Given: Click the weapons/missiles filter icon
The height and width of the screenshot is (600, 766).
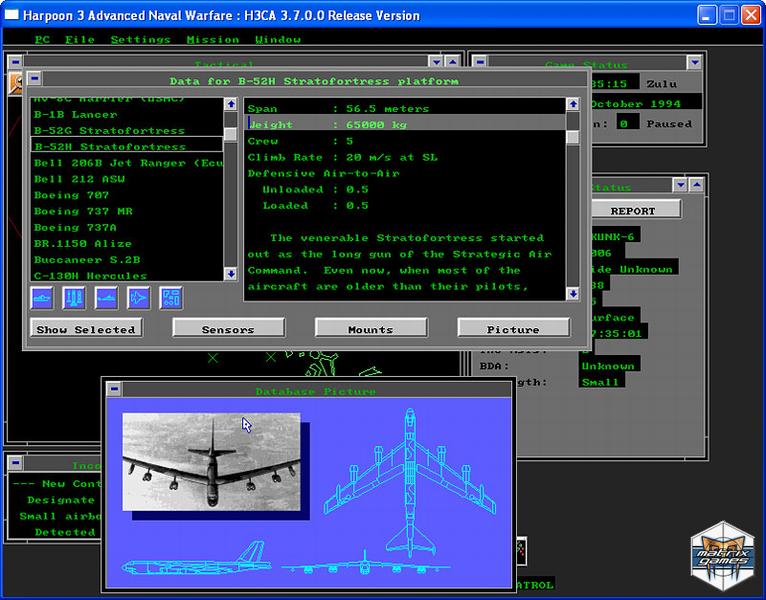Looking at the screenshot, I should click(x=75, y=297).
